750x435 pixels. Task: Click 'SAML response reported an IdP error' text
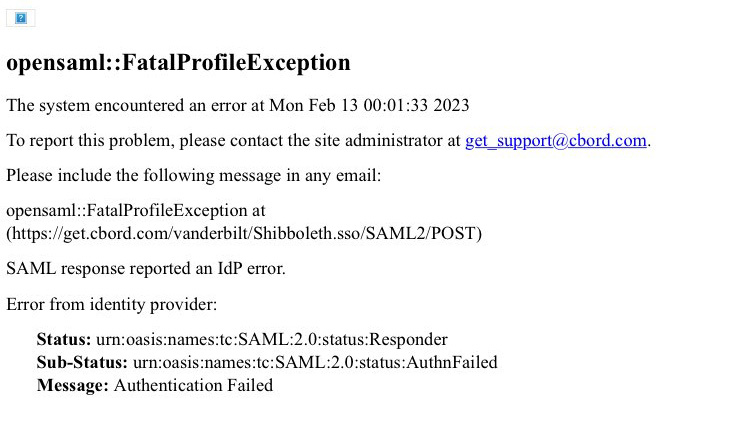[x=146, y=268]
